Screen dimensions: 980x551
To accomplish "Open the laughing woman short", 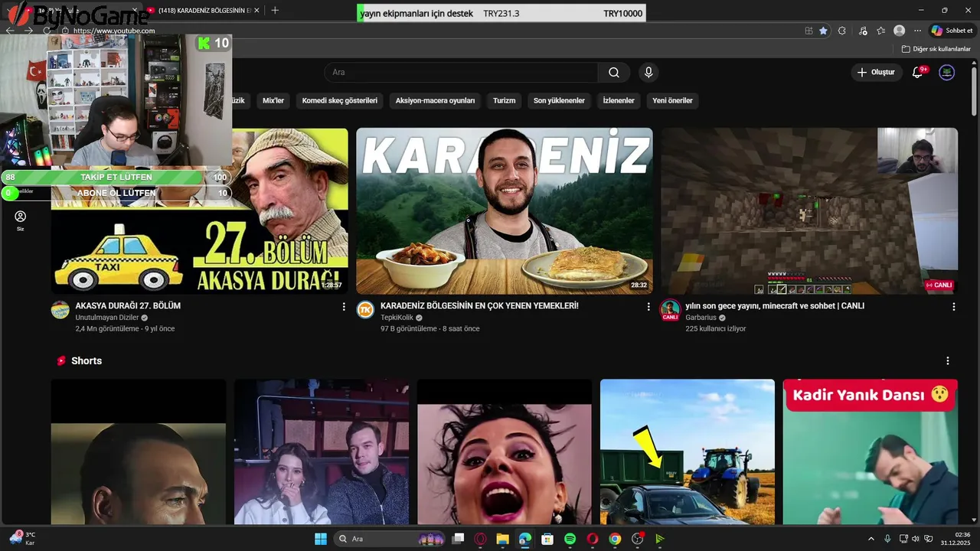I will point(505,452).
